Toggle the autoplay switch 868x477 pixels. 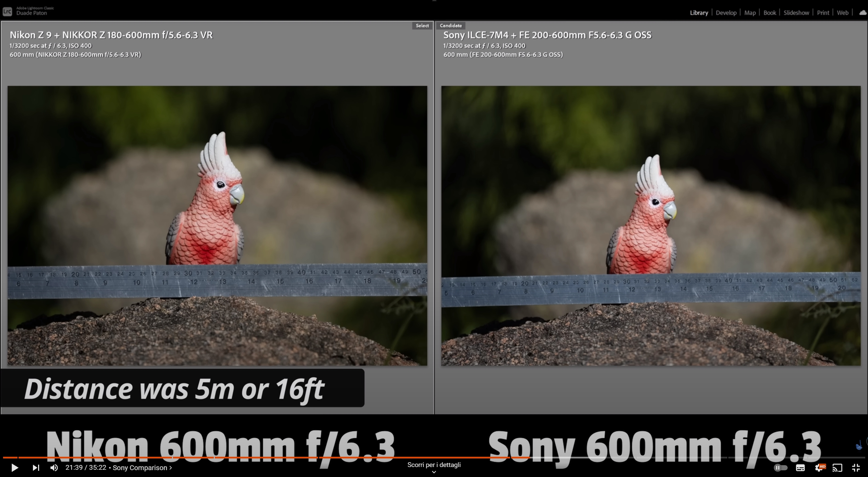point(780,468)
